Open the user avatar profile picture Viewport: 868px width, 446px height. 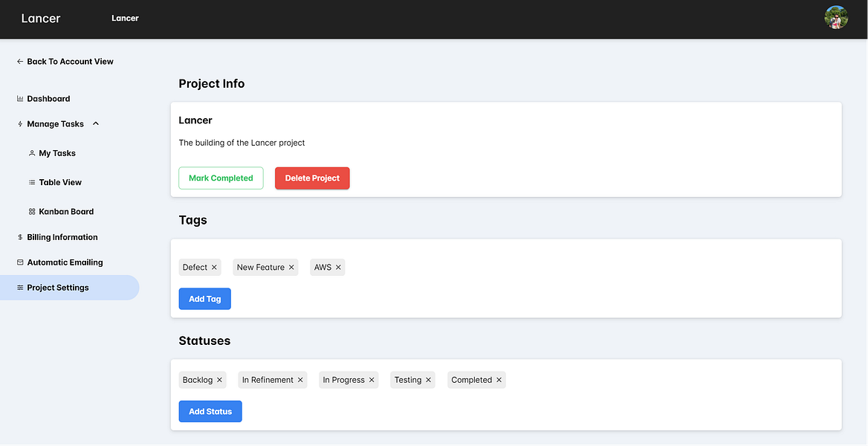tap(836, 18)
